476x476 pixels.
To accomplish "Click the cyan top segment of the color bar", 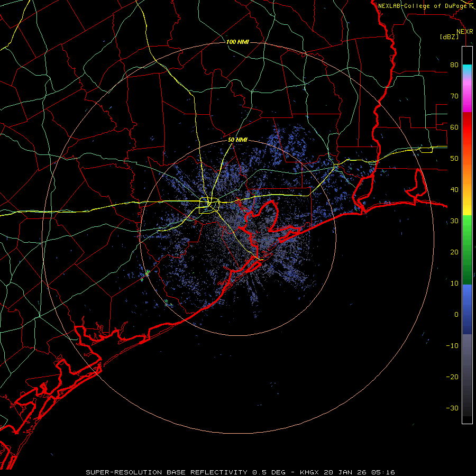I will [x=467, y=70].
